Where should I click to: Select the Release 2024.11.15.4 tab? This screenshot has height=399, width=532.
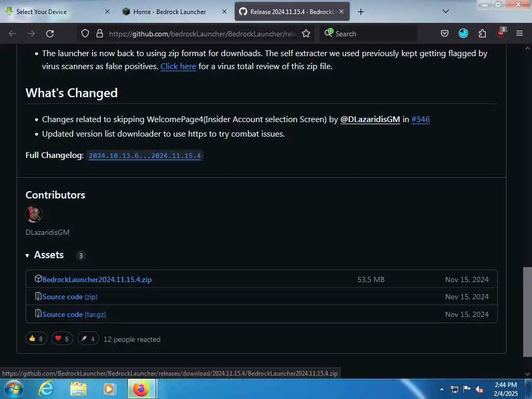[292, 12]
